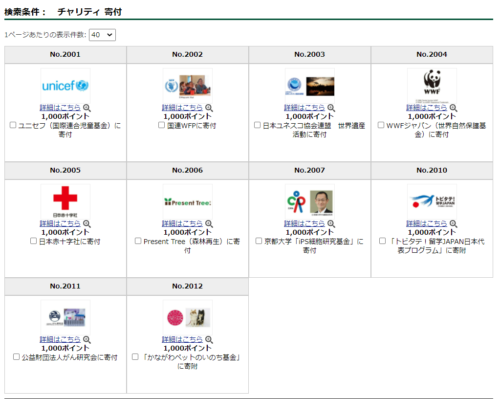Click the magnifier icon for No.2007 Kyoto University
Screen dimensions: 500x399
tap(331, 223)
